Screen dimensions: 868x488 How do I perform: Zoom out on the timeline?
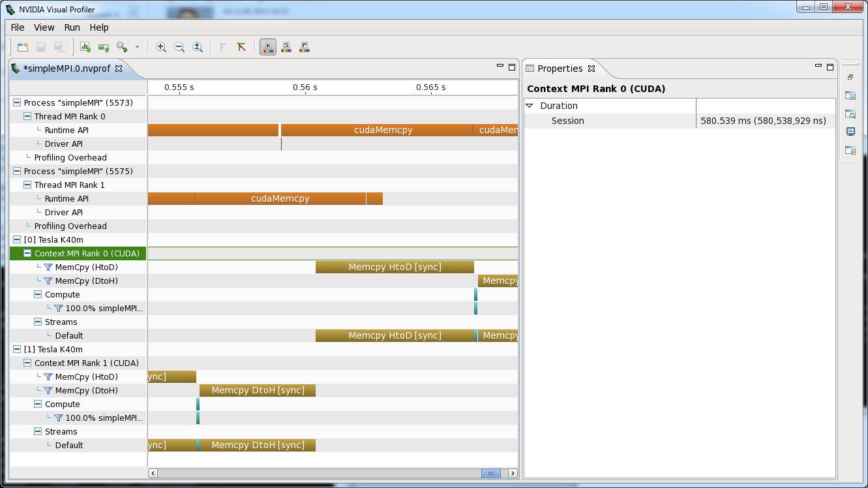(x=179, y=47)
